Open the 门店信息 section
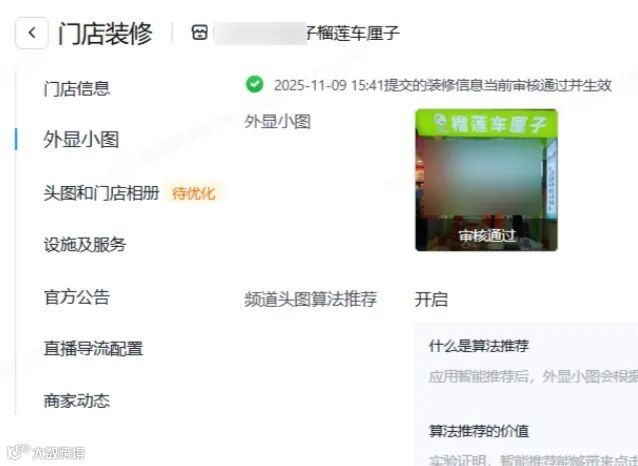638x466 pixels. click(x=77, y=89)
